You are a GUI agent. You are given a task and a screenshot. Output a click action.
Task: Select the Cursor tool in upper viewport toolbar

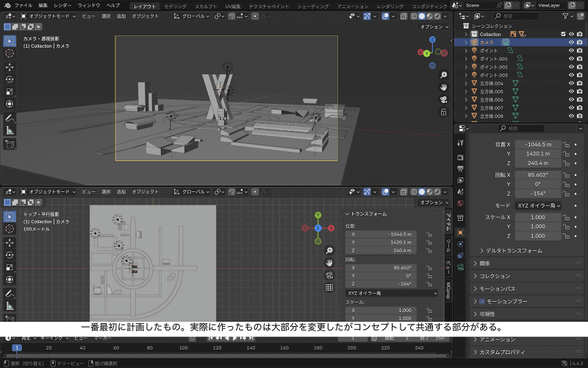point(10,53)
